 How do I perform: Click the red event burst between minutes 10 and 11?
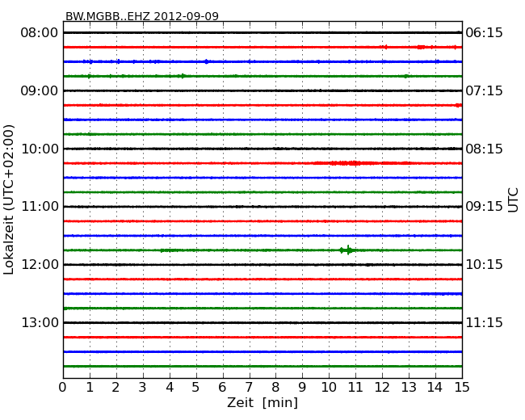348,163
